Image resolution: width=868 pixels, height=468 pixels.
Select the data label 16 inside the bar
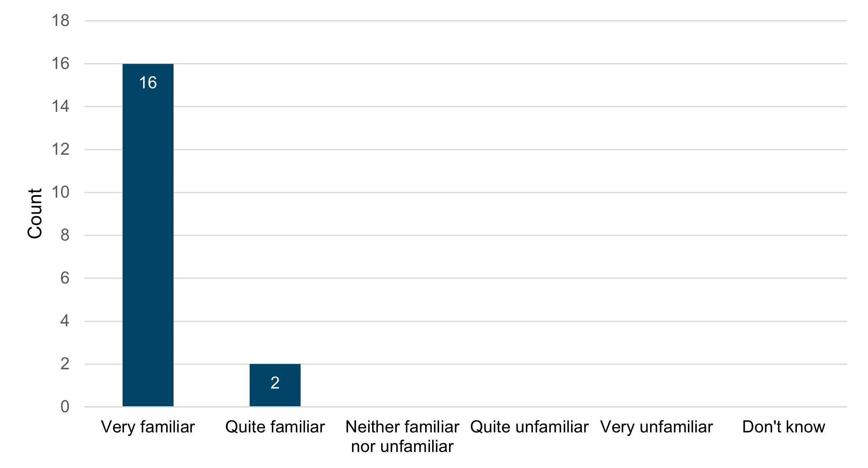coord(148,83)
